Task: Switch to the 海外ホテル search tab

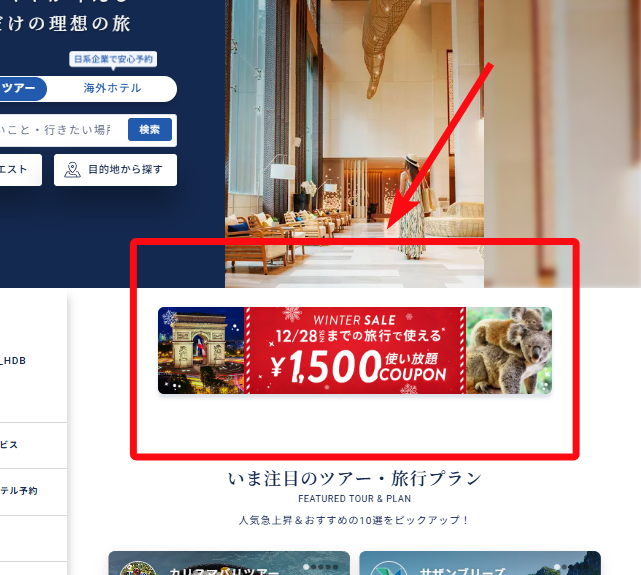Action: [112, 88]
